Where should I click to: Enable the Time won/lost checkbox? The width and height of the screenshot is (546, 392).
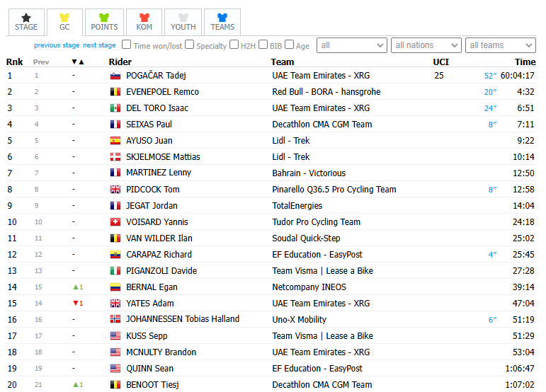[x=126, y=45]
